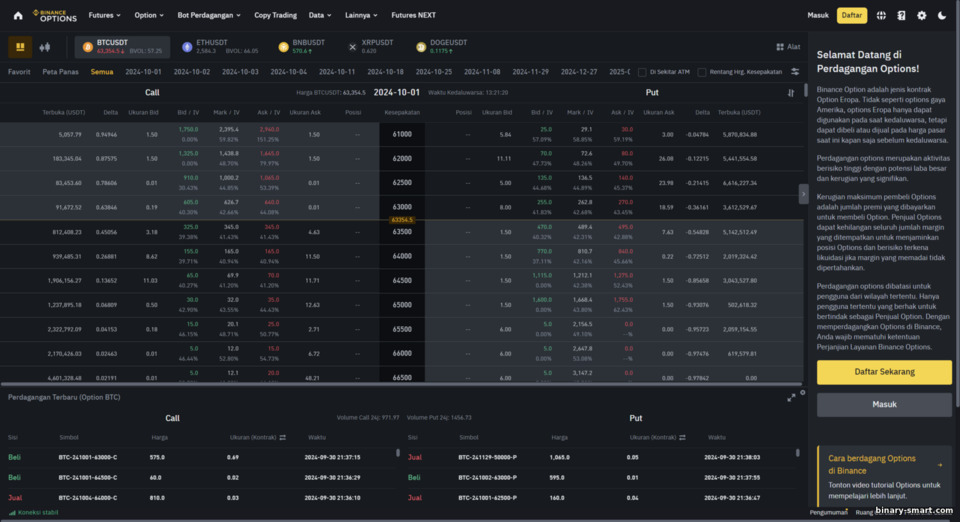Click the Call trades list scrollbar
Viewport: 960px width, 522px height.
click(398, 453)
